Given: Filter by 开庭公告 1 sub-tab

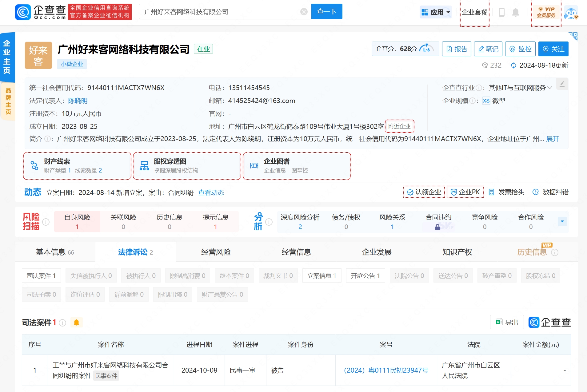Looking at the screenshot, I should point(365,276).
